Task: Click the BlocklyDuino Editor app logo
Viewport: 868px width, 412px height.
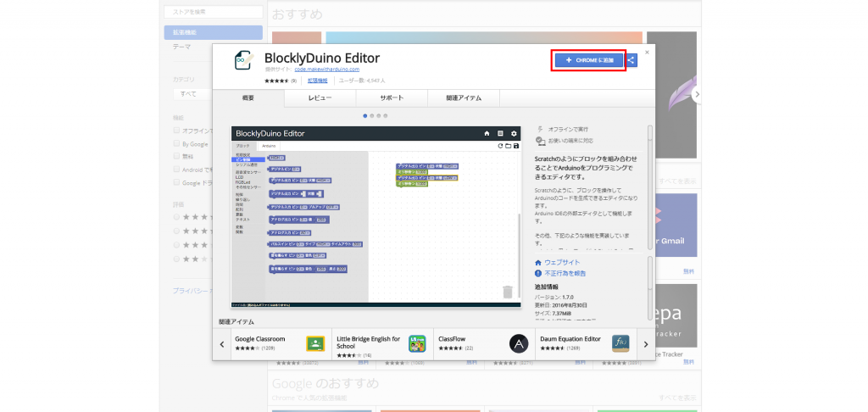Action: pos(244,60)
